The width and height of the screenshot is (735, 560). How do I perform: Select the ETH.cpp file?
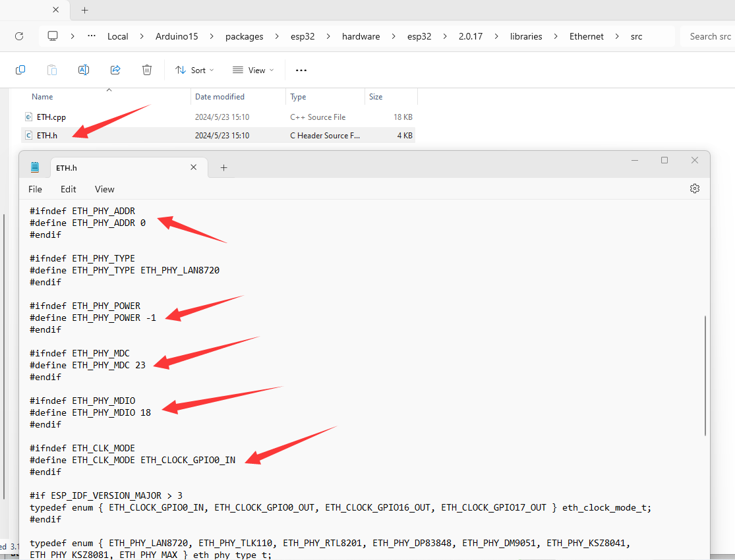point(51,117)
